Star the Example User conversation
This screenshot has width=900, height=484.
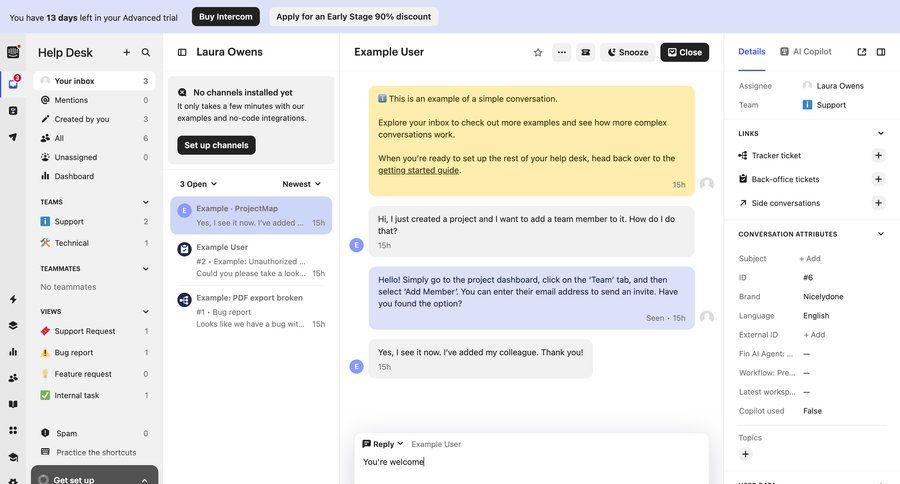pyautogui.click(x=538, y=52)
